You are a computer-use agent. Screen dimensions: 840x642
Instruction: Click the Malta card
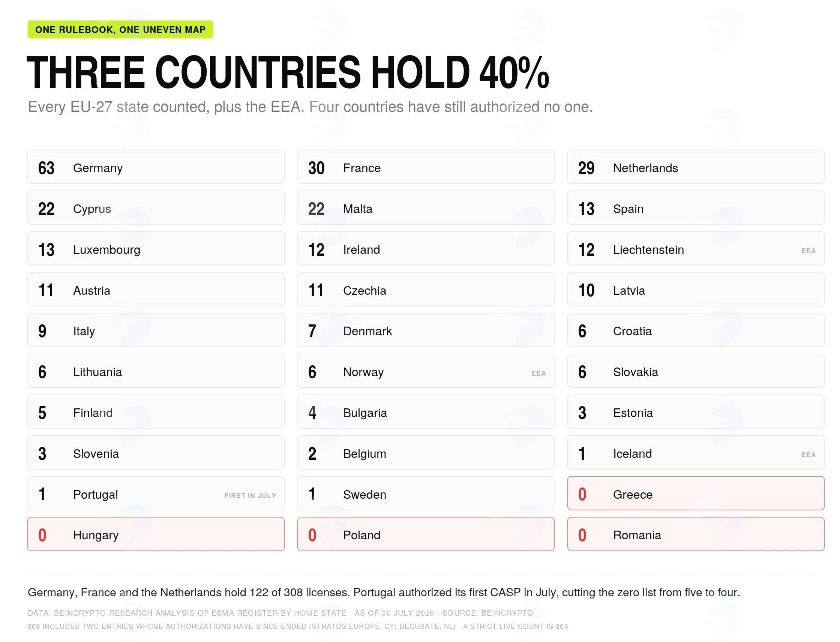(426, 208)
